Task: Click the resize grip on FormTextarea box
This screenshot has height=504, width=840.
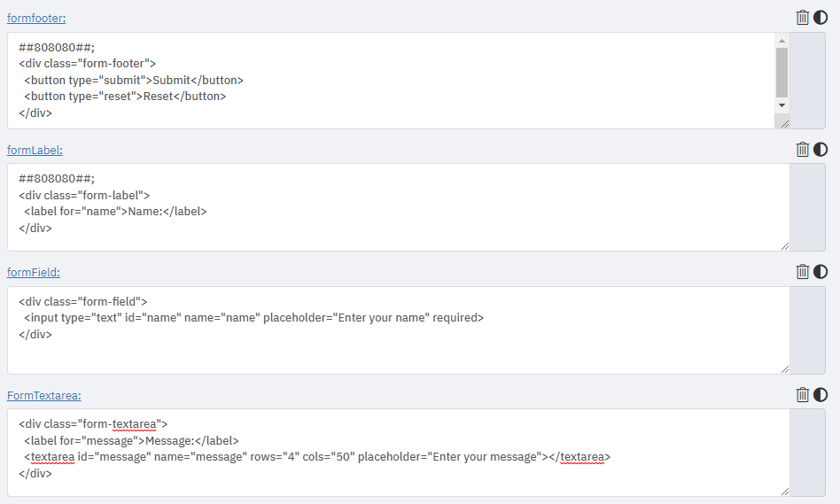Action: (784, 492)
